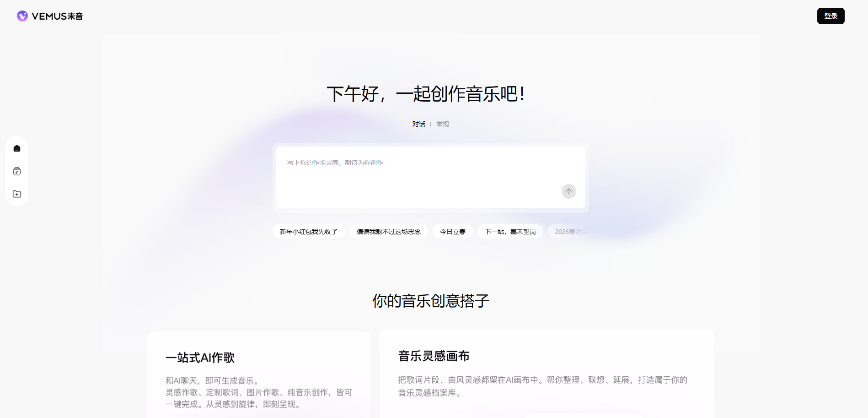Choose the 偏偏我熬不过这场思念 prompt chip
The width and height of the screenshot is (868, 418).
point(388,232)
